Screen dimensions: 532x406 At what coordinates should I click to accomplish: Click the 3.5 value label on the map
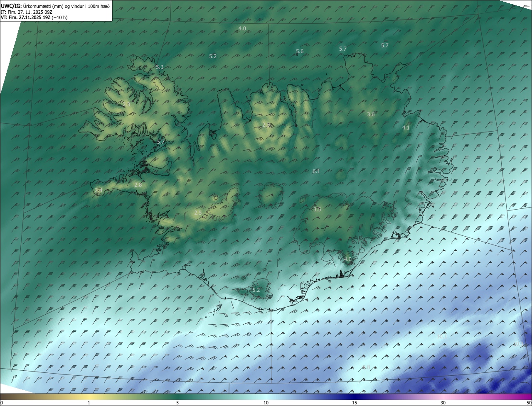[317, 210]
